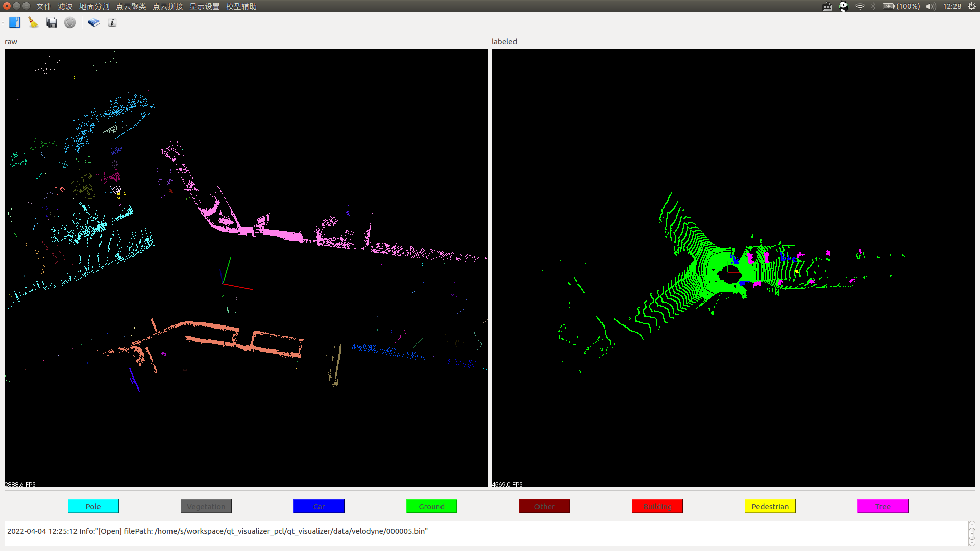Image resolution: width=980 pixels, height=551 pixels.
Task: Click the gray power button icon
Action: coord(70,22)
